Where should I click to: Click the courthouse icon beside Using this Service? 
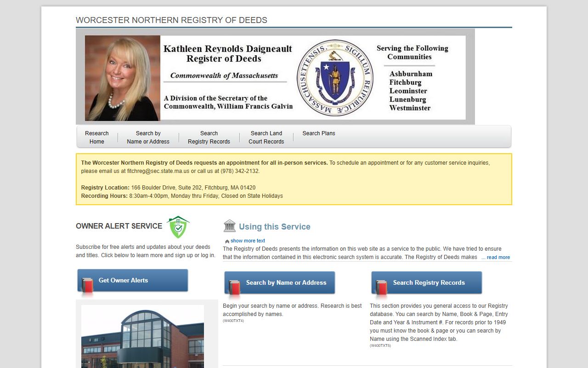click(x=229, y=226)
